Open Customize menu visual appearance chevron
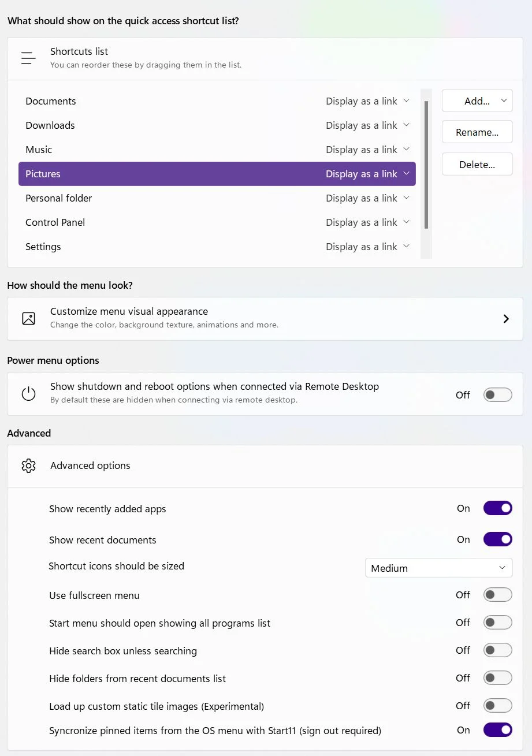Viewport: 532px width, 756px height. 506,319
